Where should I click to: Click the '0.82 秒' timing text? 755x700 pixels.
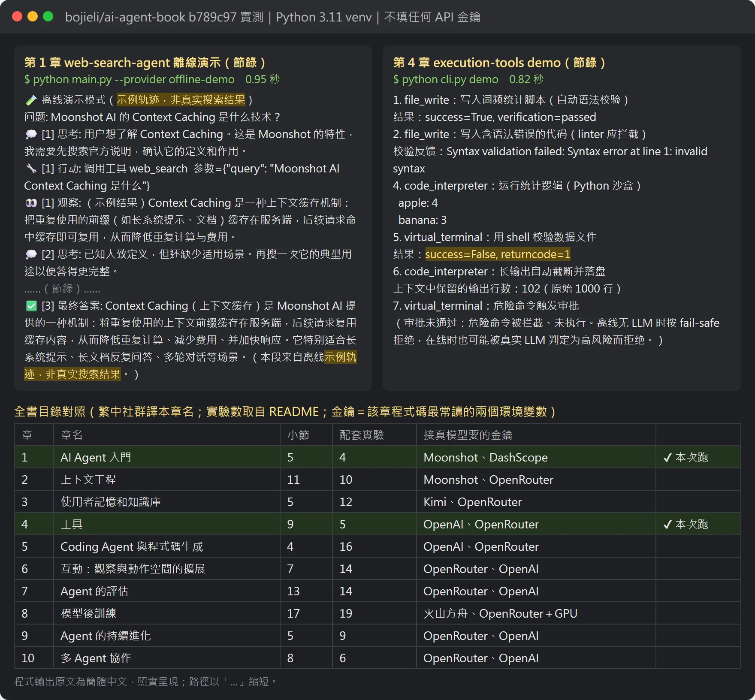point(526,79)
